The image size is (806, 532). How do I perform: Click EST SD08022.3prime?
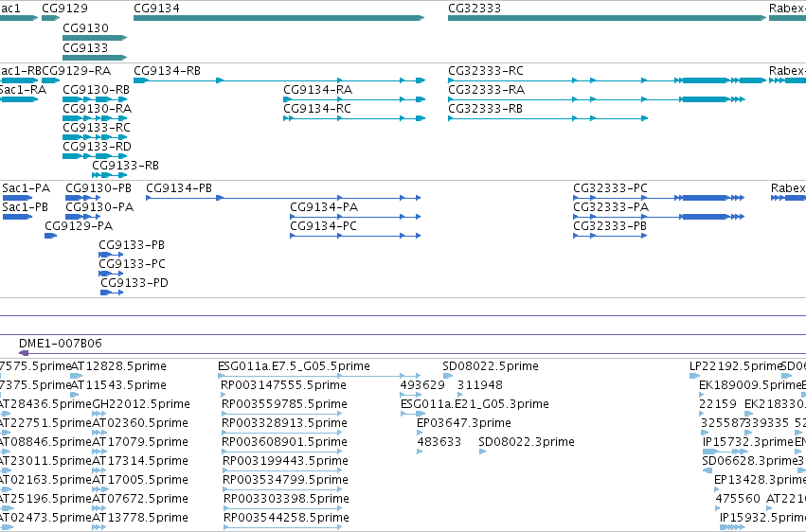click(527, 443)
